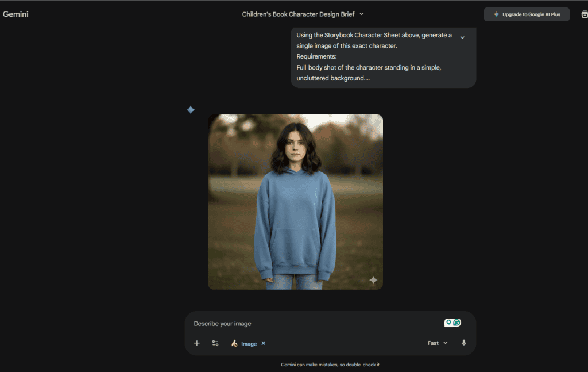Click the generated character image
This screenshot has height=372, width=588.
(295, 201)
